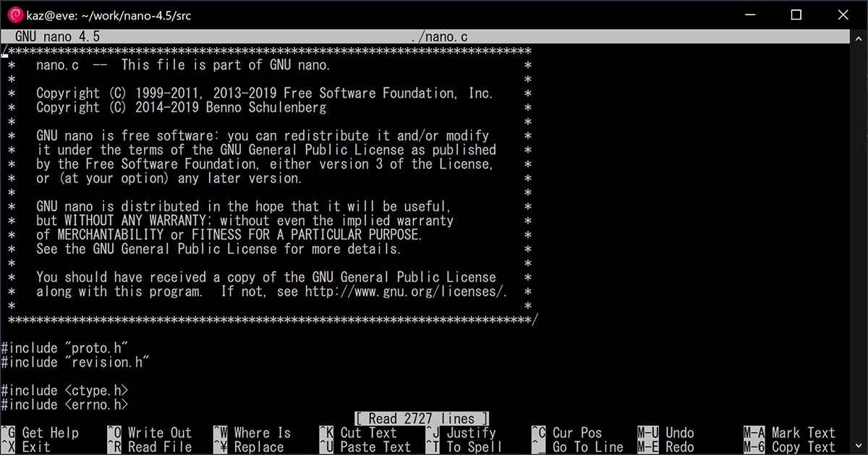Viewport: 868px width, 455px height.
Task: Click the ^W Where Is shortcut
Action: point(252,433)
